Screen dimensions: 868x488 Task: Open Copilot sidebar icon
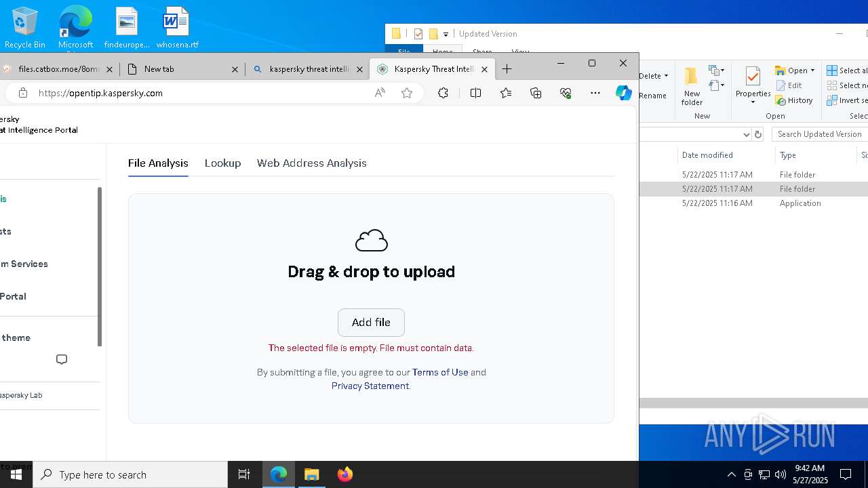[624, 93]
